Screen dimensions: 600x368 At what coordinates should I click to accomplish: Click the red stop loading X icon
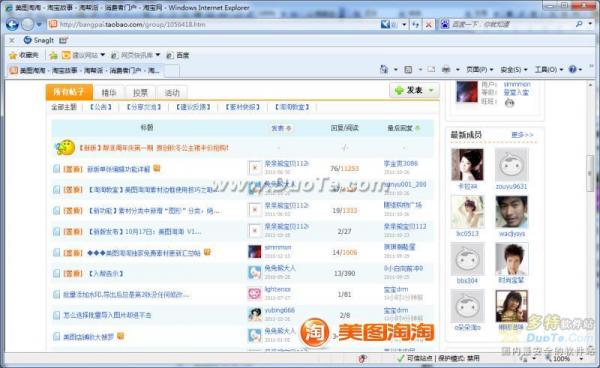(x=429, y=24)
